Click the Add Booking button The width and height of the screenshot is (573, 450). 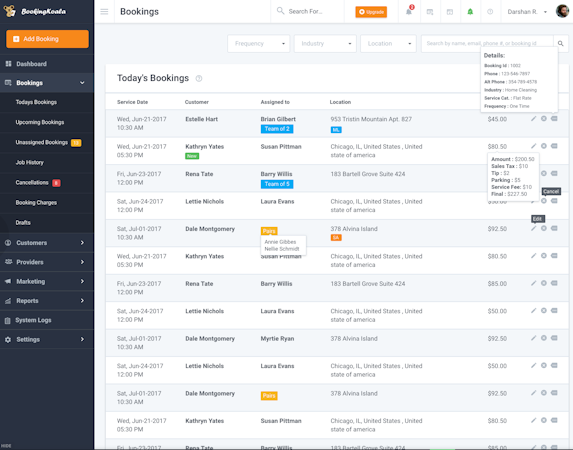point(48,39)
